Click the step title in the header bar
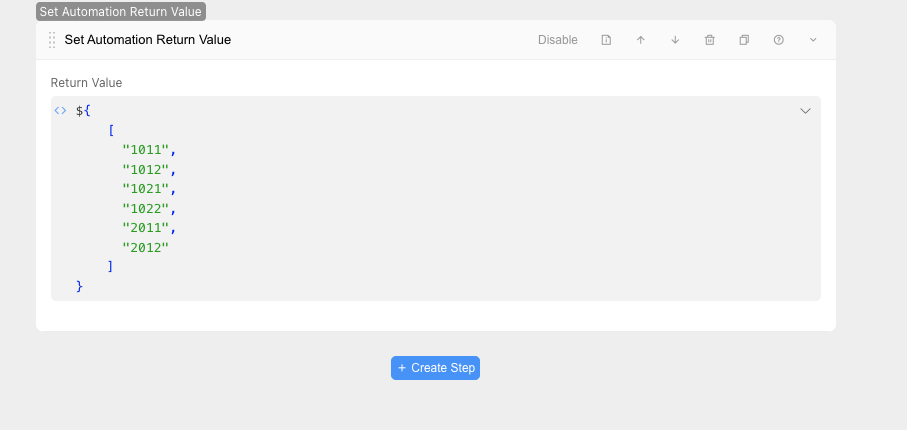Screen dimensions: 907x430 tap(148, 40)
